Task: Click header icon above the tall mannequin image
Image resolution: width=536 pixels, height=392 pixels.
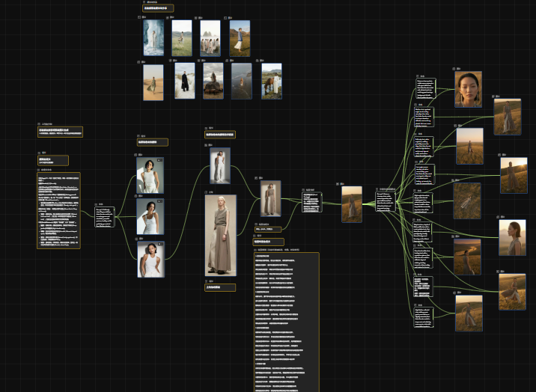Action: [x=207, y=192]
